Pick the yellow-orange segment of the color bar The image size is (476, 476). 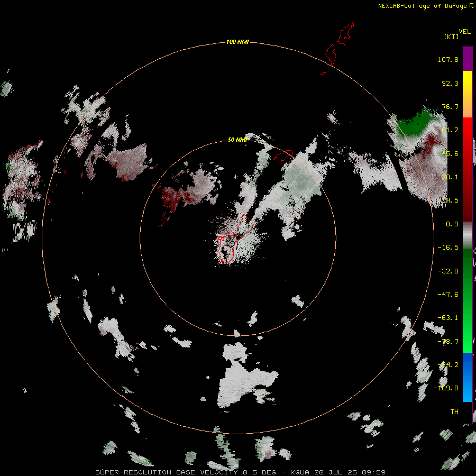[x=467, y=94]
